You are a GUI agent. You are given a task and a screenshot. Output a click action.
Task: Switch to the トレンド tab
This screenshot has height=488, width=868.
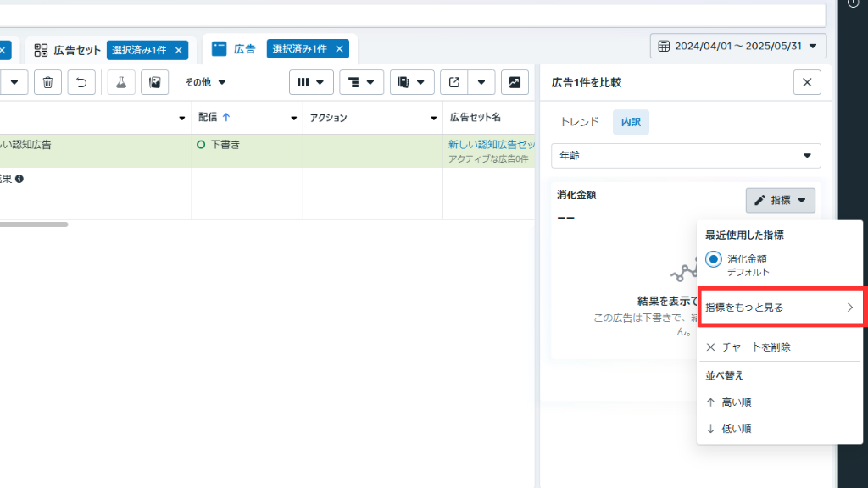(580, 122)
